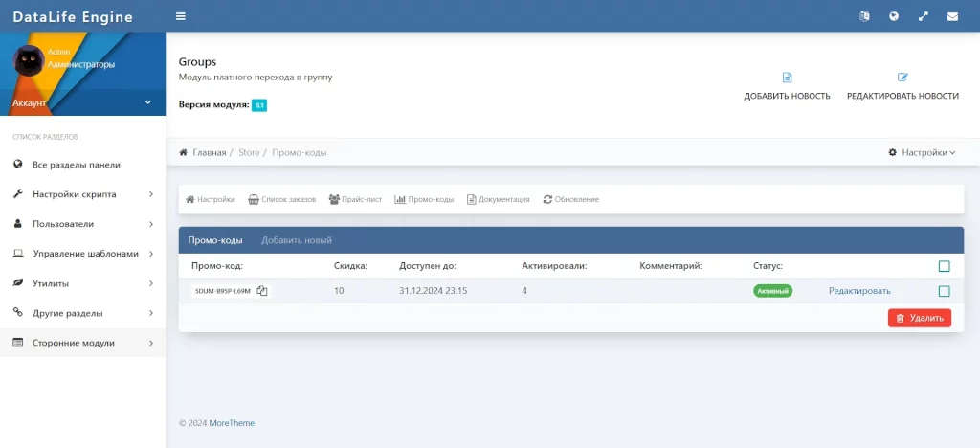The image size is (980, 448).
Task: Click the card icon beside Сторонние модули
Action: [17, 343]
